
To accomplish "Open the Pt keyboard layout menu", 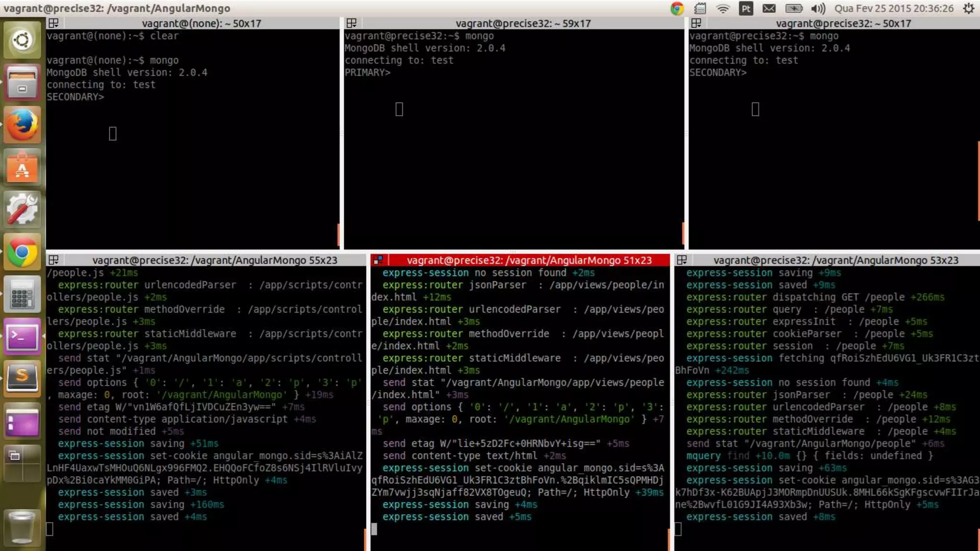I will [x=746, y=9].
